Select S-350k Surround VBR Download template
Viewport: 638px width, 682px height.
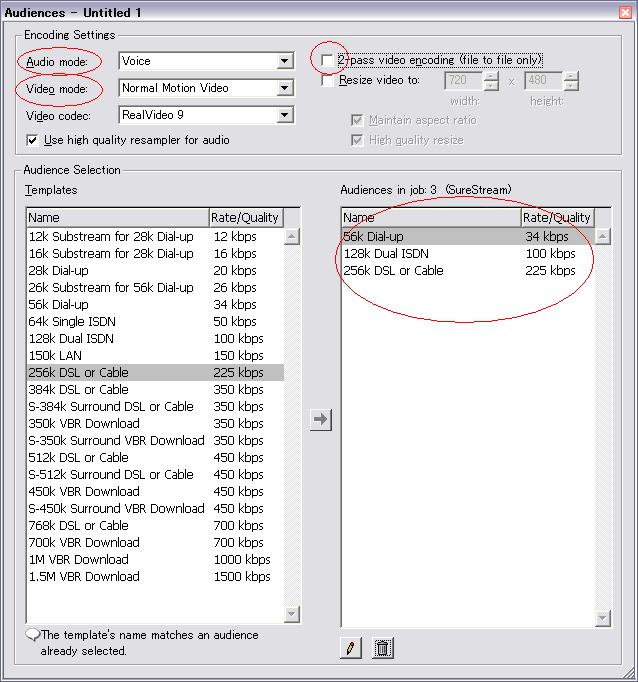[x=155, y=440]
